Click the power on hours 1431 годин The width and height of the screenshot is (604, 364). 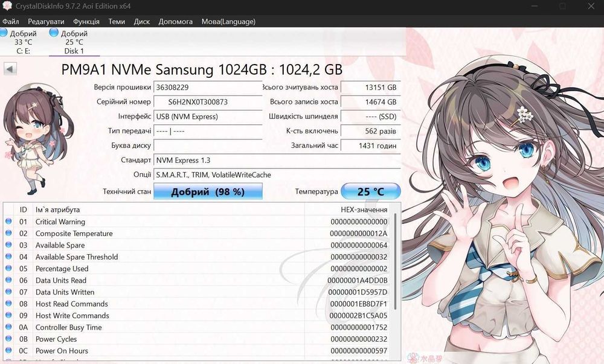pyautogui.click(x=371, y=146)
